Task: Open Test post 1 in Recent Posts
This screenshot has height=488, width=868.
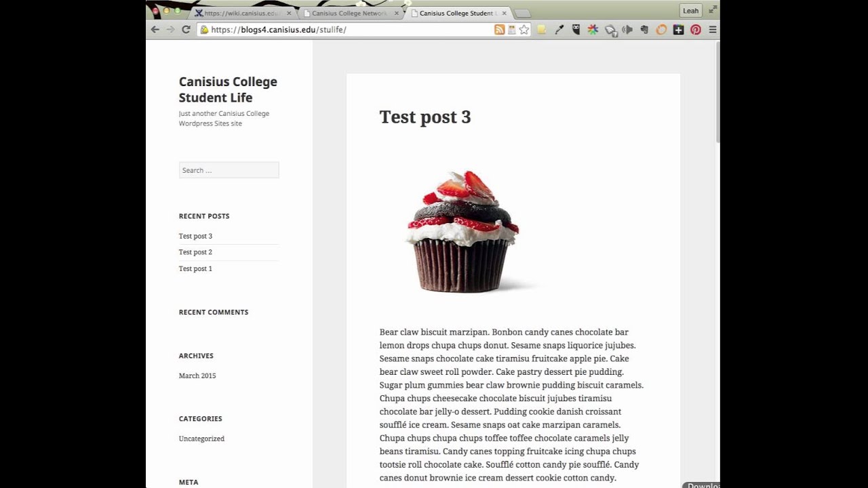Action: pos(195,268)
